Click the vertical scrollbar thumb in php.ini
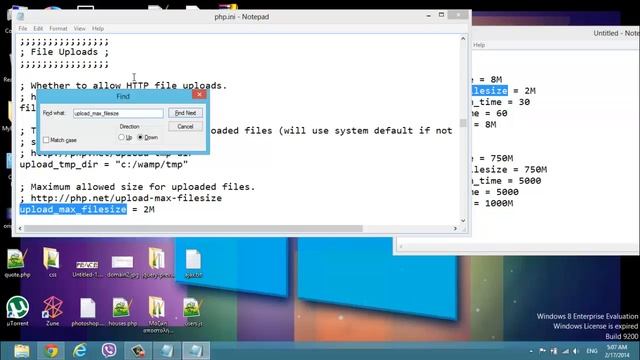Image resolution: width=640 pixels, height=360 pixels. point(463,123)
